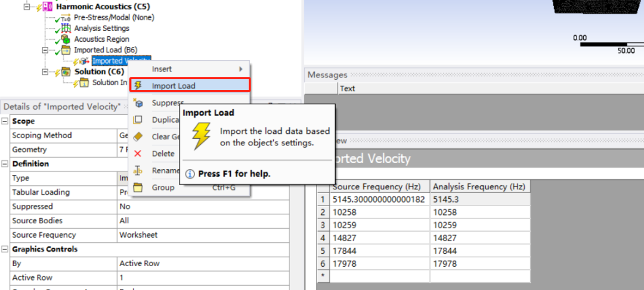Click the Clear Generated Data eraser icon
Image resolution: width=644 pixels, height=290 pixels.
click(x=138, y=136)
